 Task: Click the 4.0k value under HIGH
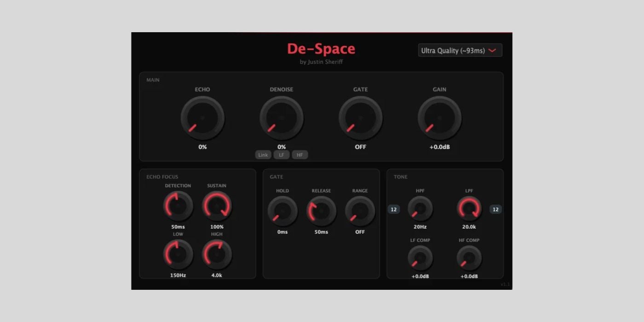pyautogui.click(x=217, y=275)
